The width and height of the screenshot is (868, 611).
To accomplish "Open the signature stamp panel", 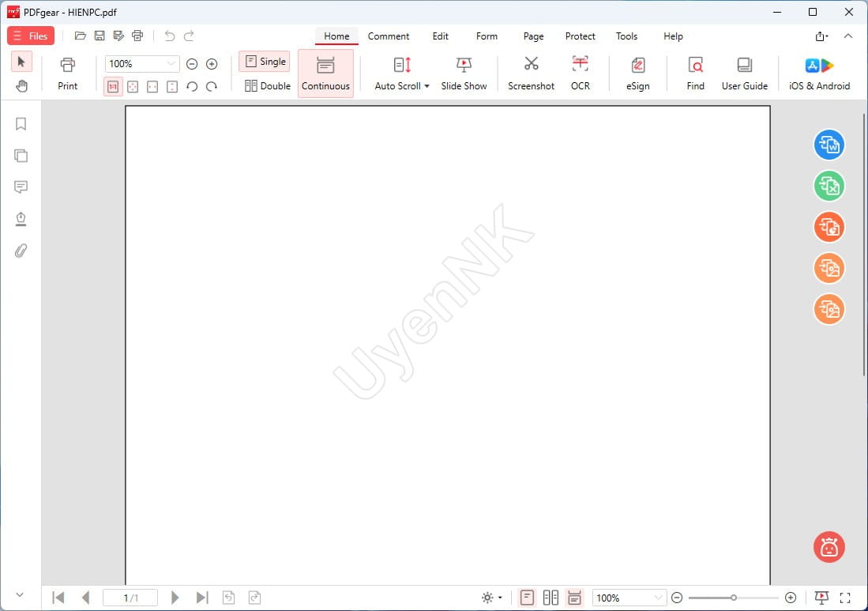I will click(x=21, y=219).
